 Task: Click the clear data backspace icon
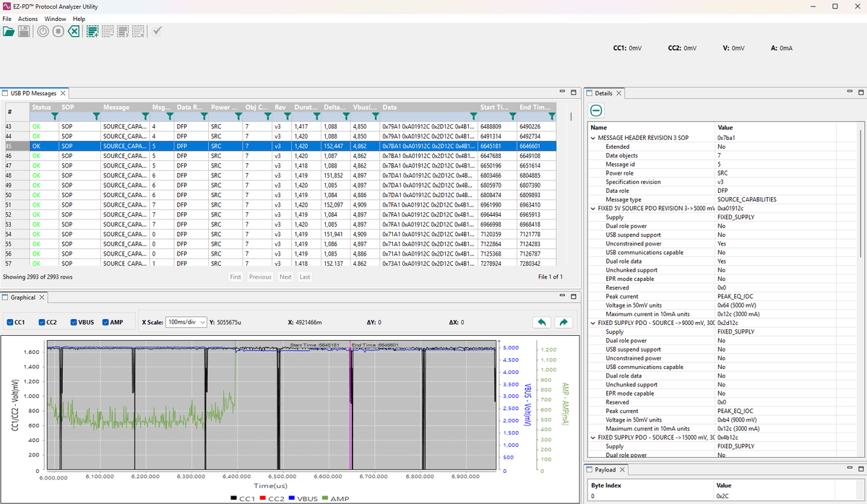(x=74, y=31)
